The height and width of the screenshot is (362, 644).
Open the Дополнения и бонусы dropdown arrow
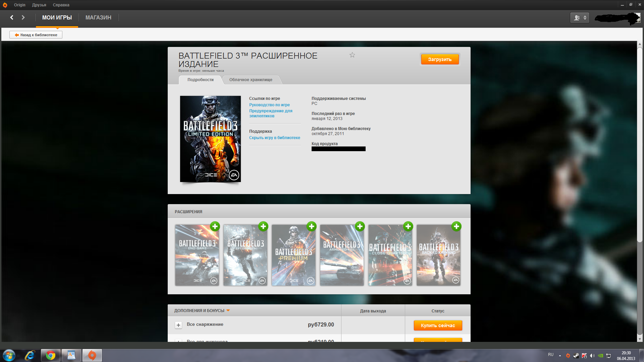[x=228, y=310]
